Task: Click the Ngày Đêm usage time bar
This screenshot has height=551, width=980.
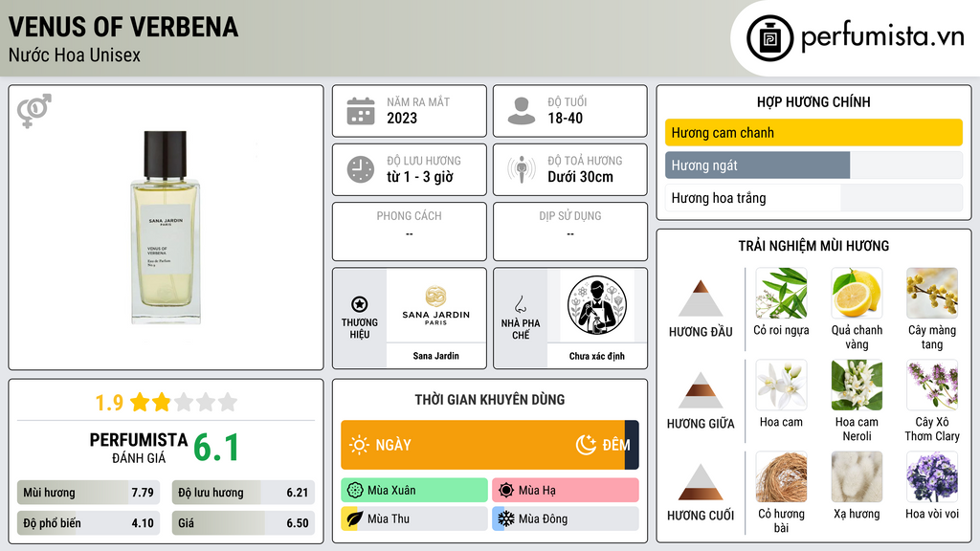Action: point(490,445)
